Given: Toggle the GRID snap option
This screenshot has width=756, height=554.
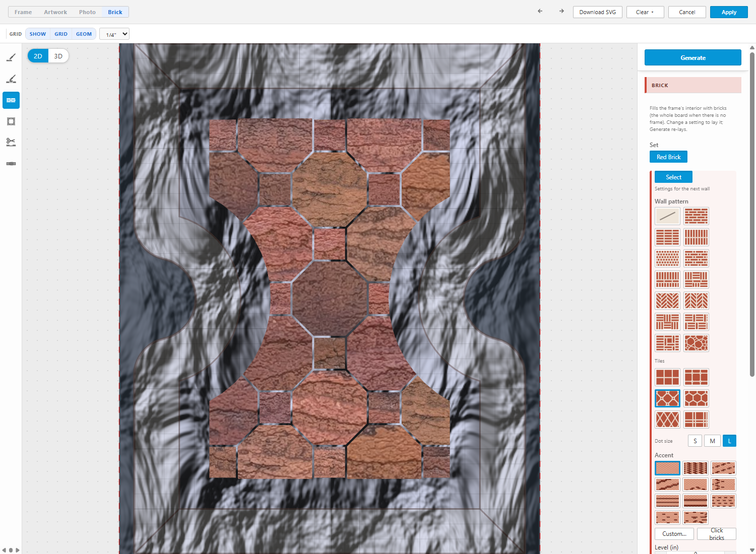Looking at the screenshot, I should tap(61, 34).
